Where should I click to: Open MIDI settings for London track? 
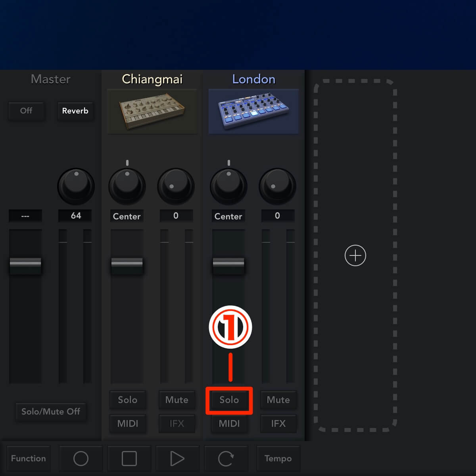pyautogui.click(x=229, y=424)
